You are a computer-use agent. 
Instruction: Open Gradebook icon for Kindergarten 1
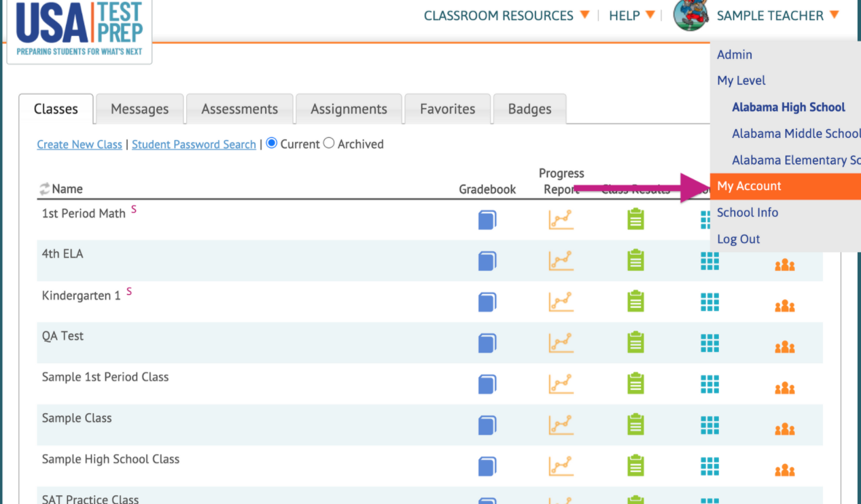[487, 302]
